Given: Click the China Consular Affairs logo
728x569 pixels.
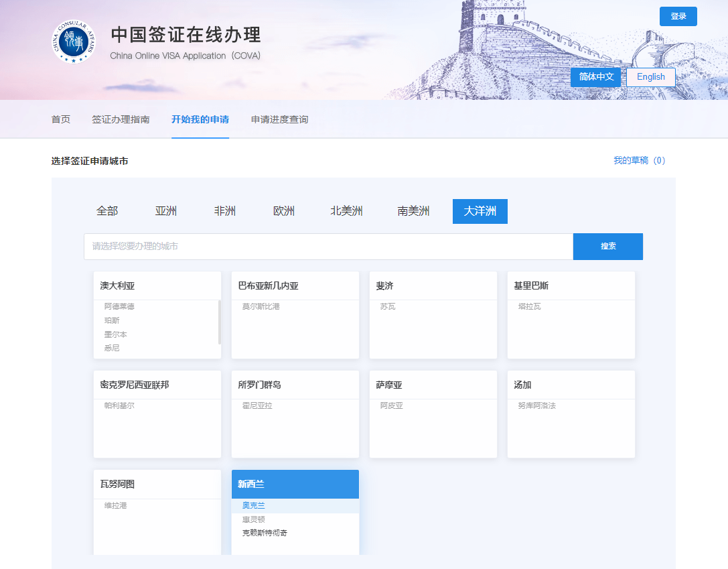Looking at the screenshot, I should point(72,42).
